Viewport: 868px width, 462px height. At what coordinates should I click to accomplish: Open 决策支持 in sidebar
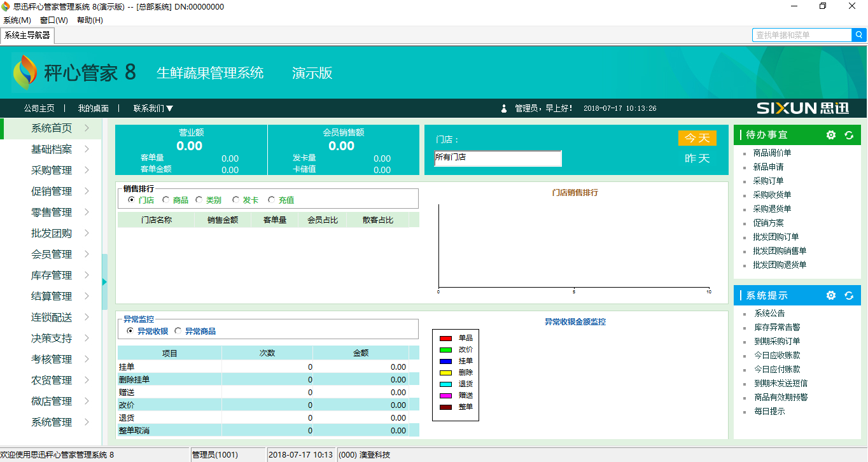[51, 339]
